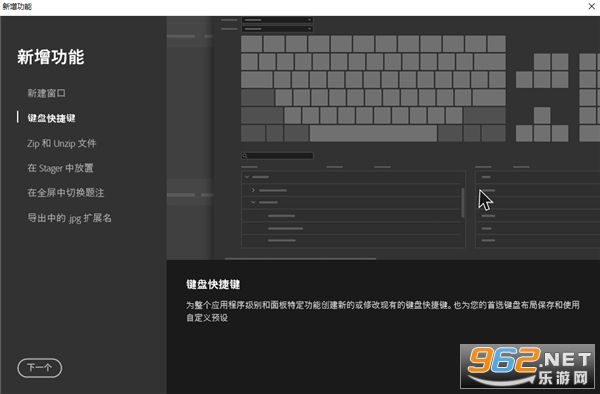Open the Zip 和 Unzip 文件 item
600x394 pixels.
click(x=62, y=143)
